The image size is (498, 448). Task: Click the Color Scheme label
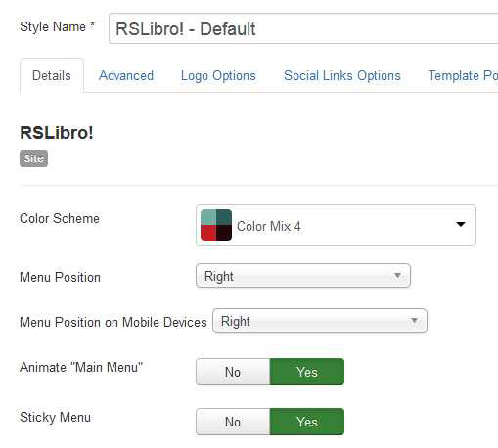tap(60, 218)
